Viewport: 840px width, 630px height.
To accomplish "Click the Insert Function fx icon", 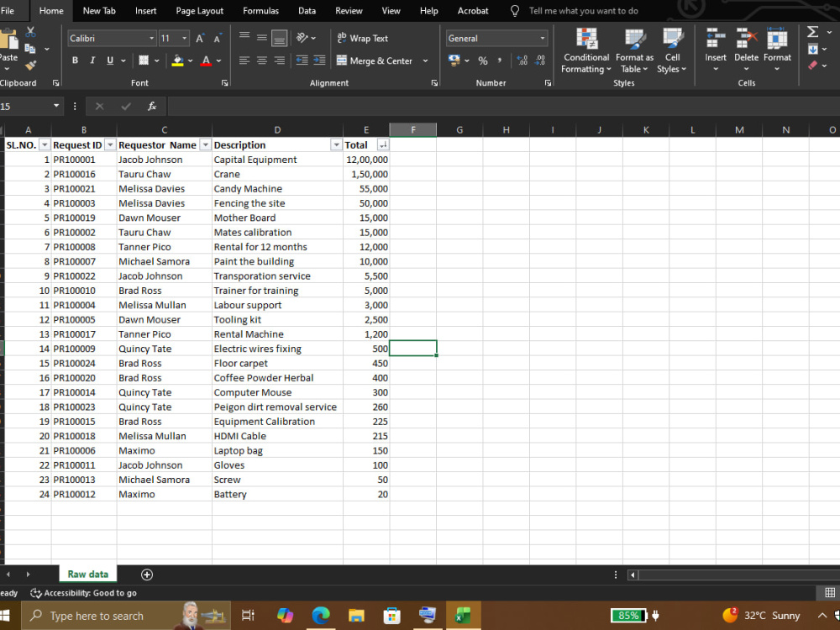I will 152,106.
